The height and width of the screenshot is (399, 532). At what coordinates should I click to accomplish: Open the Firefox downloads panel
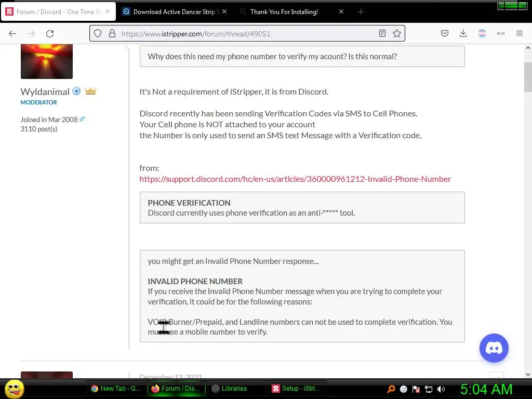pyautogui.click(x=463, y=33)
